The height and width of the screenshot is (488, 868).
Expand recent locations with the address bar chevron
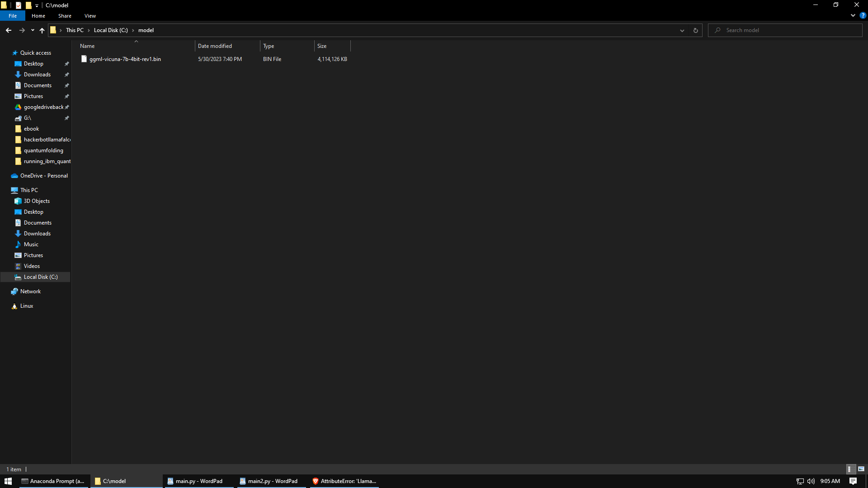[682, 30]
